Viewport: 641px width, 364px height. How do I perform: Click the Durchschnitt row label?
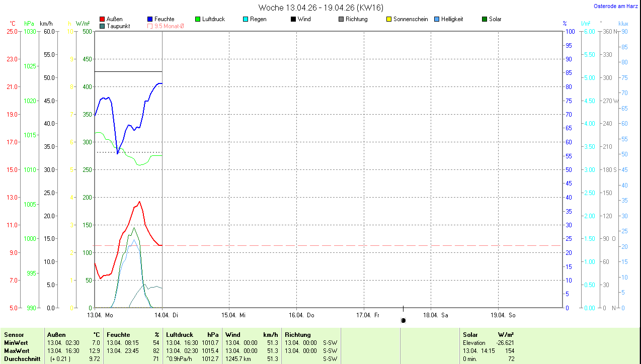(x=22, y=359)
